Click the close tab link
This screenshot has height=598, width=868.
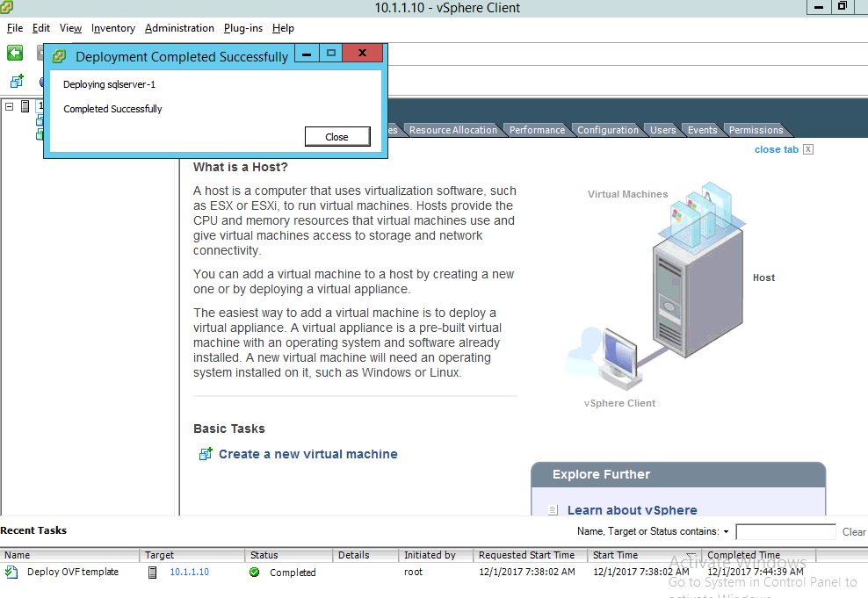pyautogui.click(x=776, y=149)
